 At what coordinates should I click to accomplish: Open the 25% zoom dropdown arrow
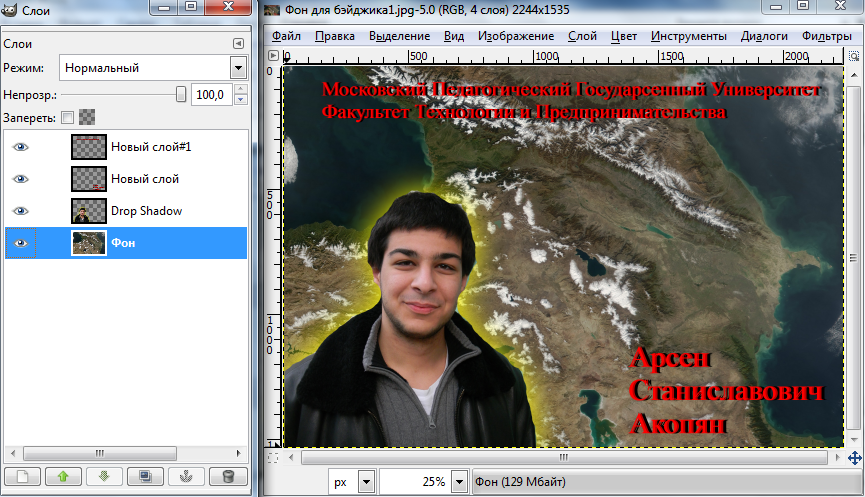pos(459,482)
